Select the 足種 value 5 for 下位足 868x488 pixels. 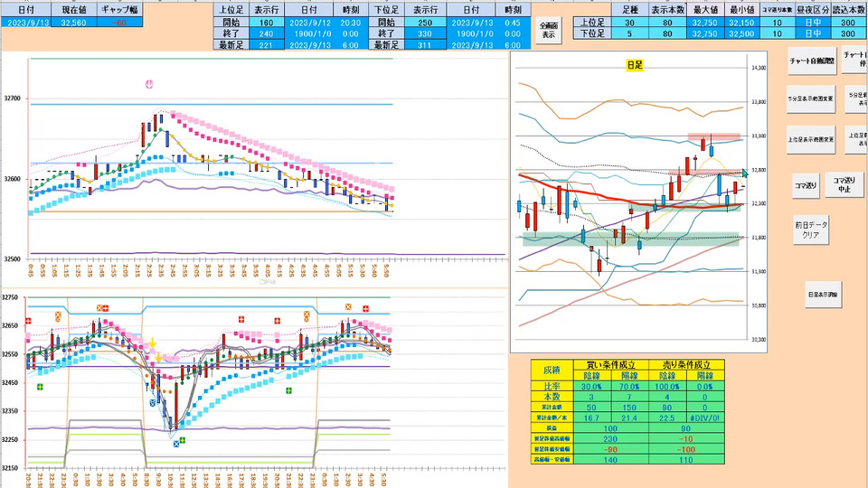[x=630, y=33]
